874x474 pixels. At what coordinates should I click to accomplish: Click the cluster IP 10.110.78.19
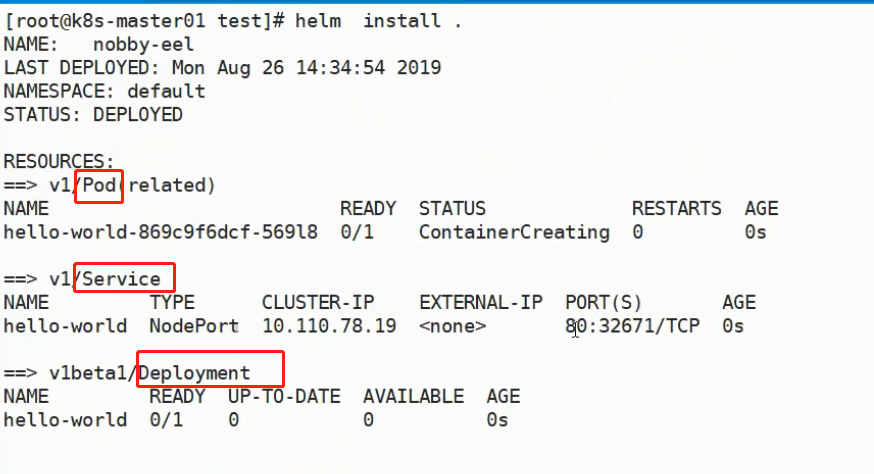tap(329, 326)
